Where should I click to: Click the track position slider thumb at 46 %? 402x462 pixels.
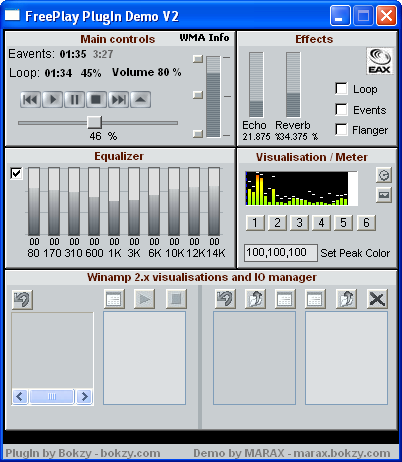(x=94, y=122)
